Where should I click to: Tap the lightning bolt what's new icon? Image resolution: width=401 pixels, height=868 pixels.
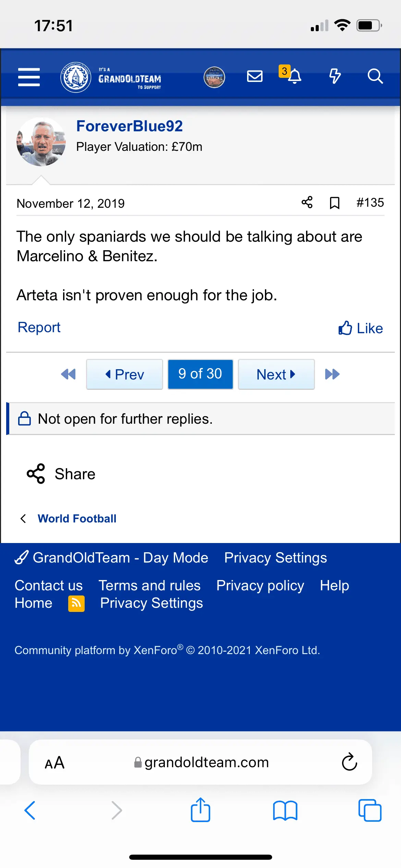(335, 76)
